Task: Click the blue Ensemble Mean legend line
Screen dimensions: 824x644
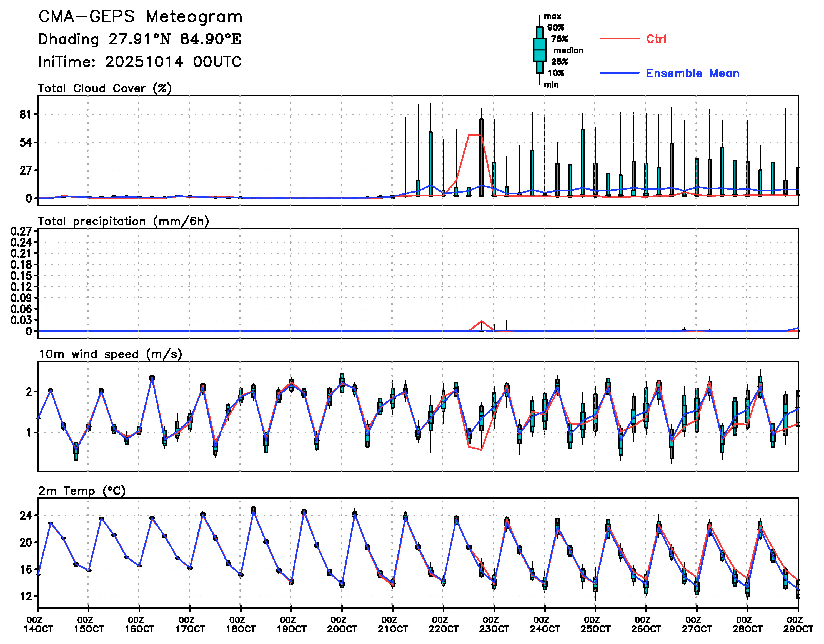Action: [619, 73]
